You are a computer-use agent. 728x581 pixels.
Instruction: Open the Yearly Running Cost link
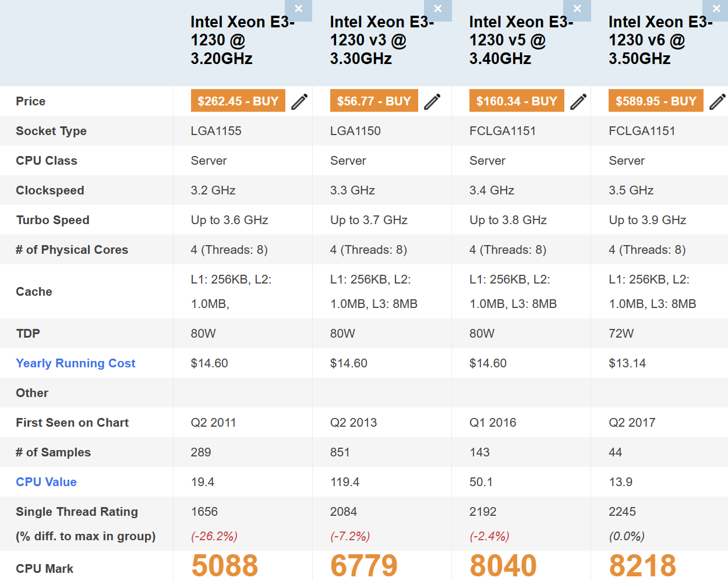(x=76, y=363)
